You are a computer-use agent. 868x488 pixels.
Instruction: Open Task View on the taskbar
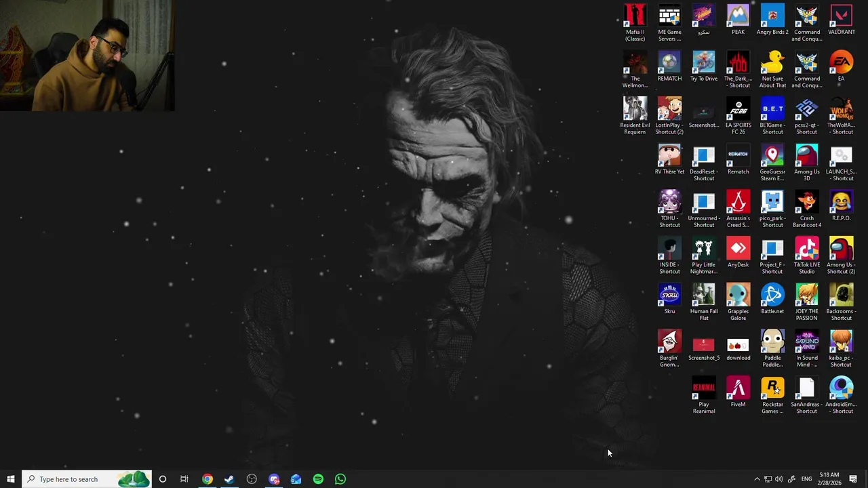[x=184, y=479]
